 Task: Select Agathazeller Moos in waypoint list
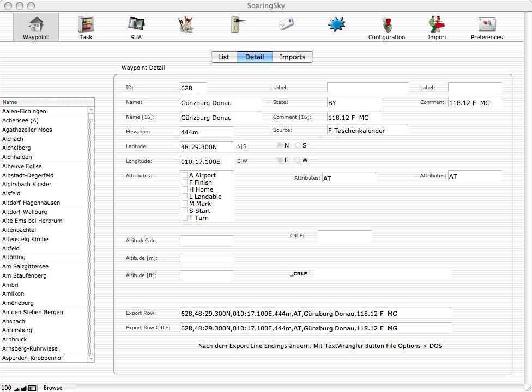point(44,130)
